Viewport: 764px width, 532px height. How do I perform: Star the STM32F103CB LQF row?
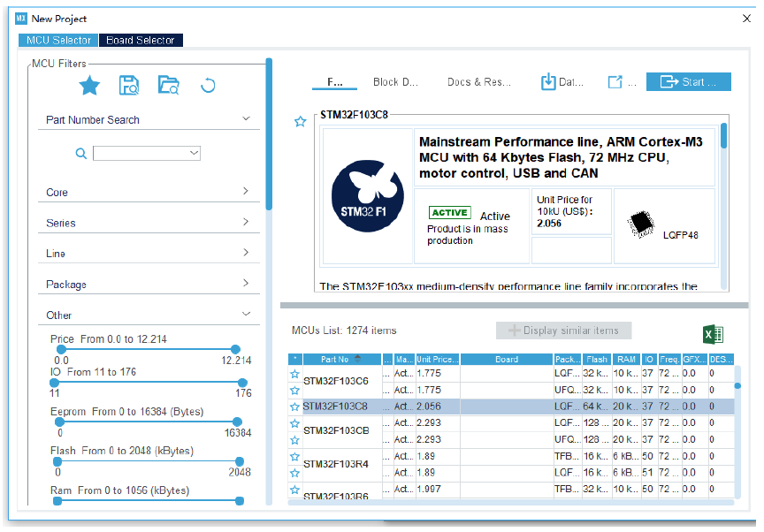[x=294, y=423]
